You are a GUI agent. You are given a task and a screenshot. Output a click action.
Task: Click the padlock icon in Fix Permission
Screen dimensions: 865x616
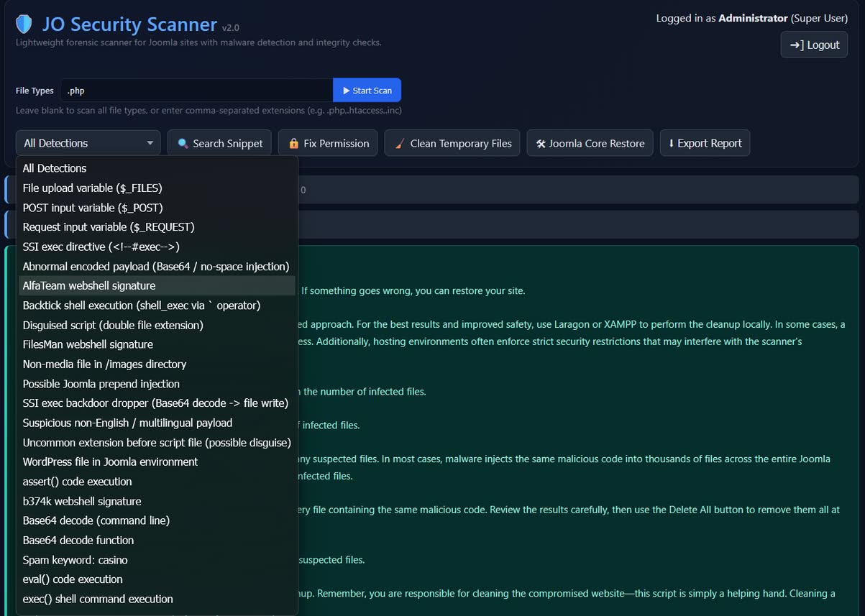(293, 144)
